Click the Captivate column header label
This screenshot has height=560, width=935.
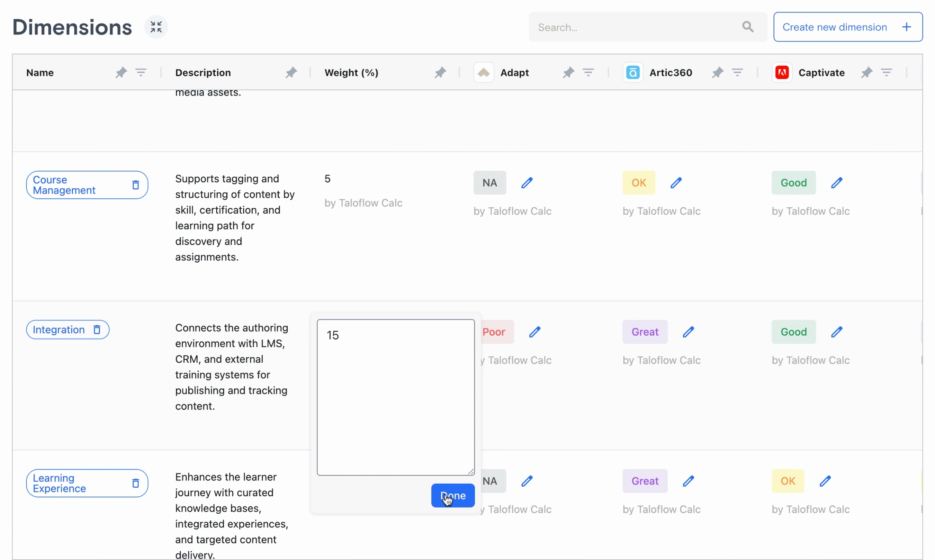pyautogui.click(x=821, y=73)
